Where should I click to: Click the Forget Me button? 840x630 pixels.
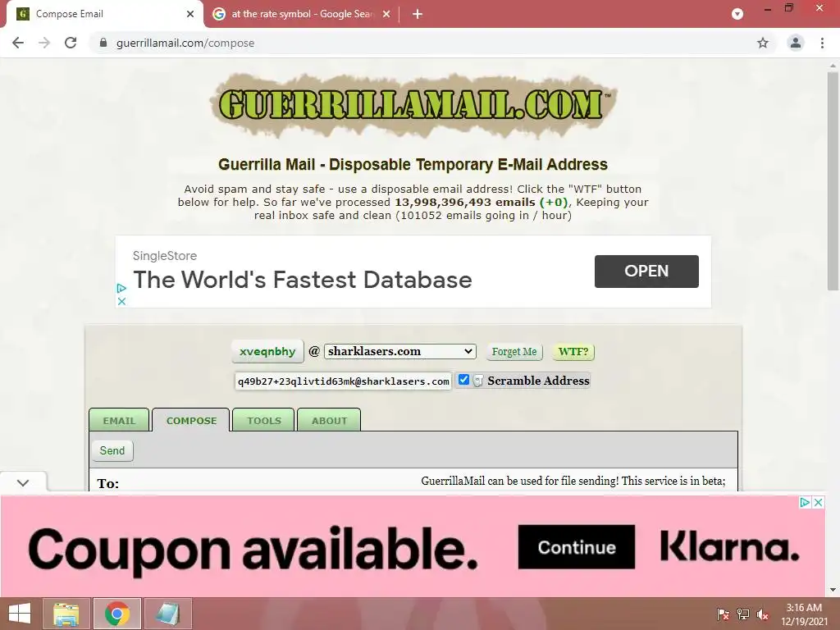(x=514, y=352)
